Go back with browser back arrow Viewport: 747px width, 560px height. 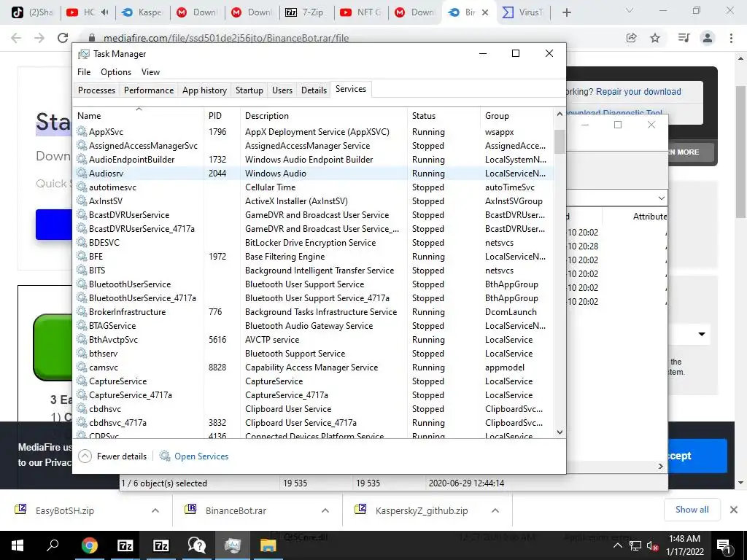pyautogui.click(x=16, y=38)
